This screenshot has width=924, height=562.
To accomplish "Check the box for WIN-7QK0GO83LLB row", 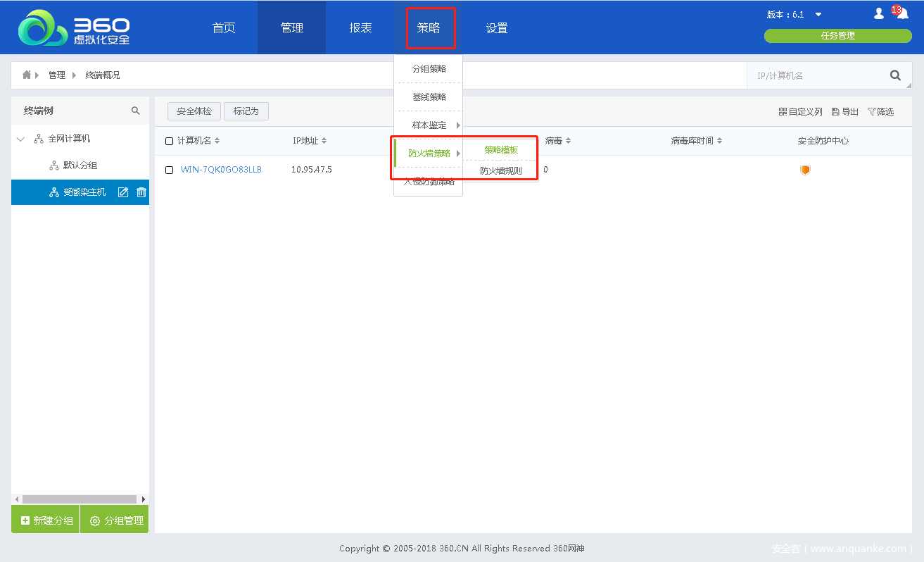I will tap(169, 170).
